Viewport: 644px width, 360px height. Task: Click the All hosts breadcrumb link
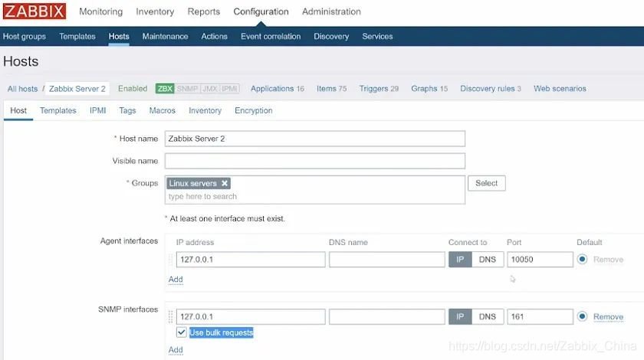pos(22,89)
